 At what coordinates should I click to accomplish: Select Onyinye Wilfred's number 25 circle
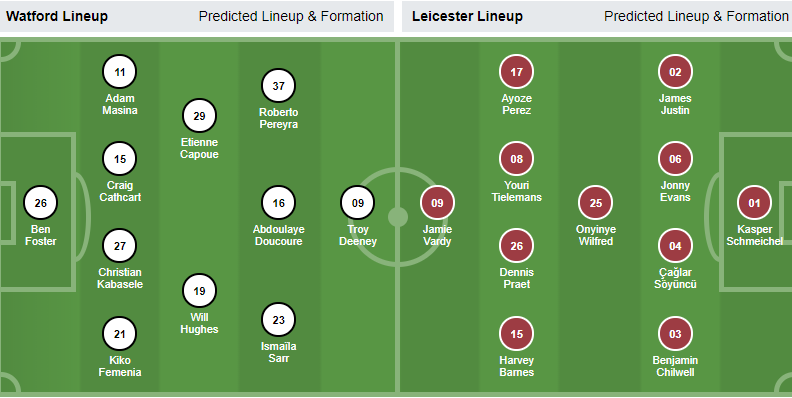pos(596,203)
